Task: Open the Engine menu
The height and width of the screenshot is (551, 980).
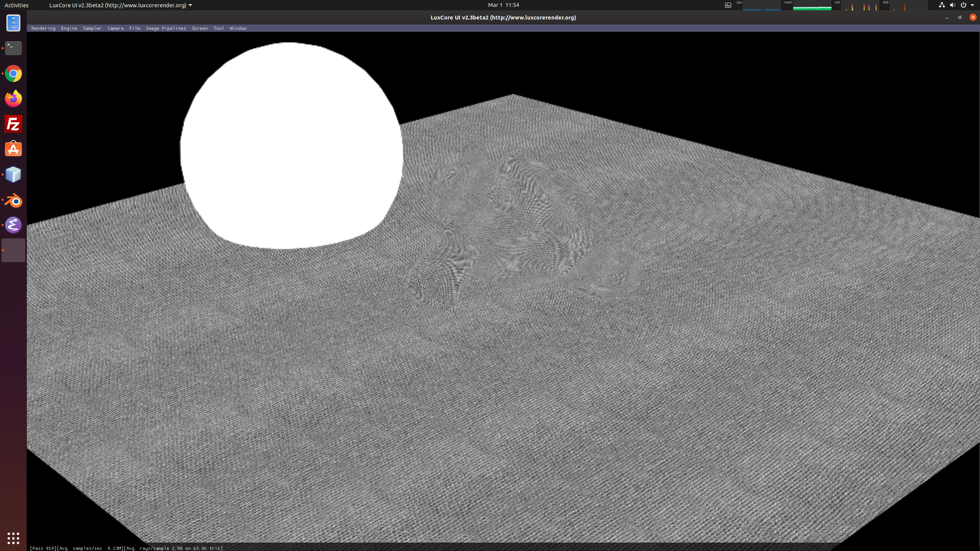Action: coord(69,28)
